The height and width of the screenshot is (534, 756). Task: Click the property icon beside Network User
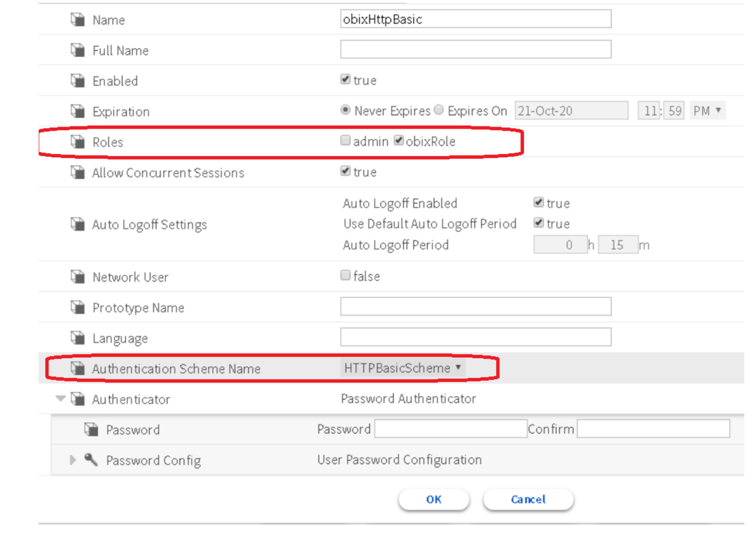77,277
